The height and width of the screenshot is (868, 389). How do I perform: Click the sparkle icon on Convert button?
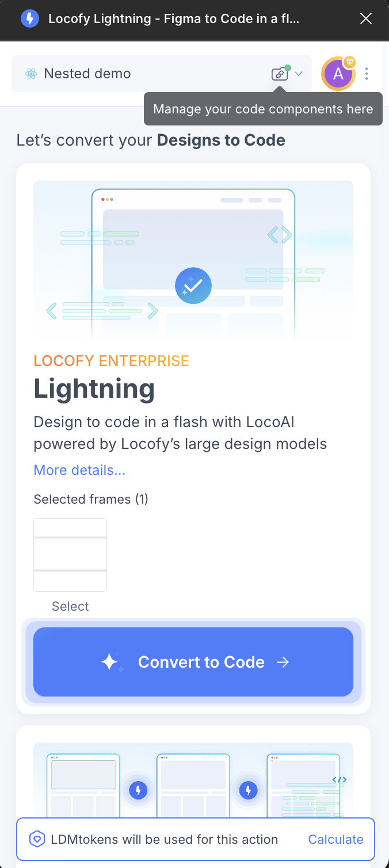coord(112,663)
